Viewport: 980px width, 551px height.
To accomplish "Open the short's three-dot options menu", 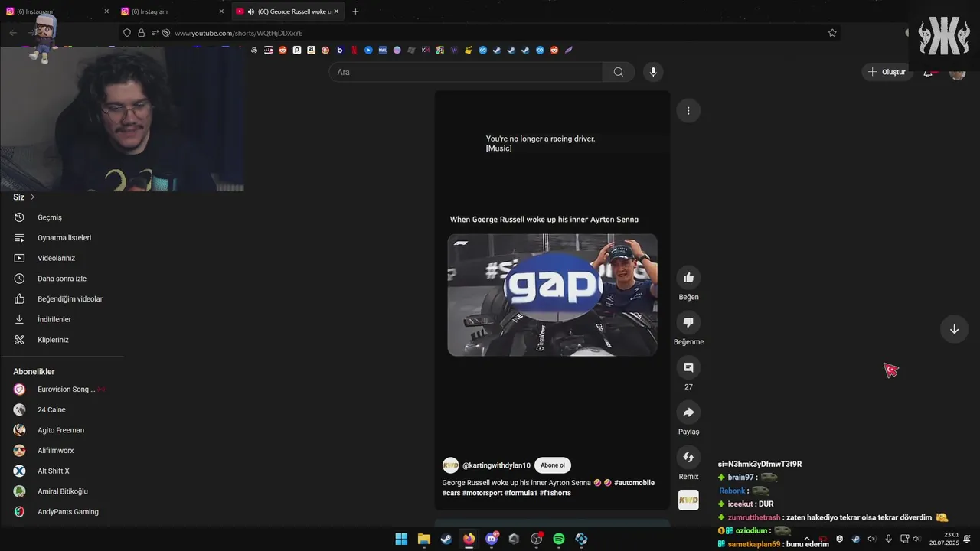I will click(x=688, y=111).
